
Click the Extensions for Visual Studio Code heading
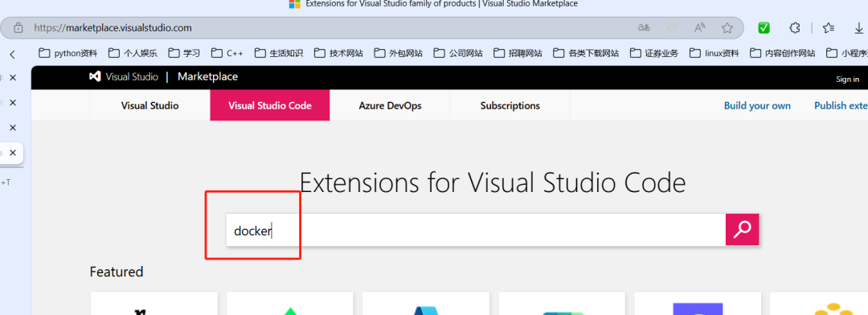[493, 182]
